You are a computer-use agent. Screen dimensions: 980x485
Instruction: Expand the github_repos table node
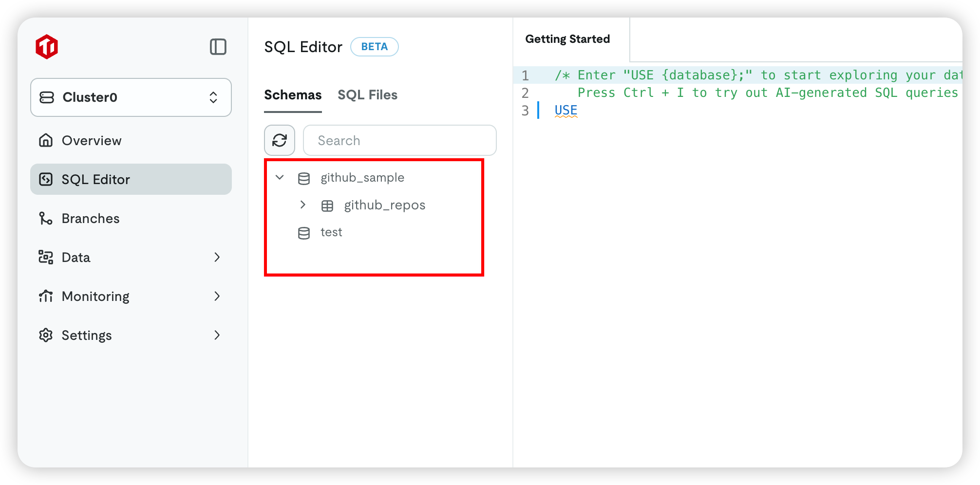tap(303, 205)
